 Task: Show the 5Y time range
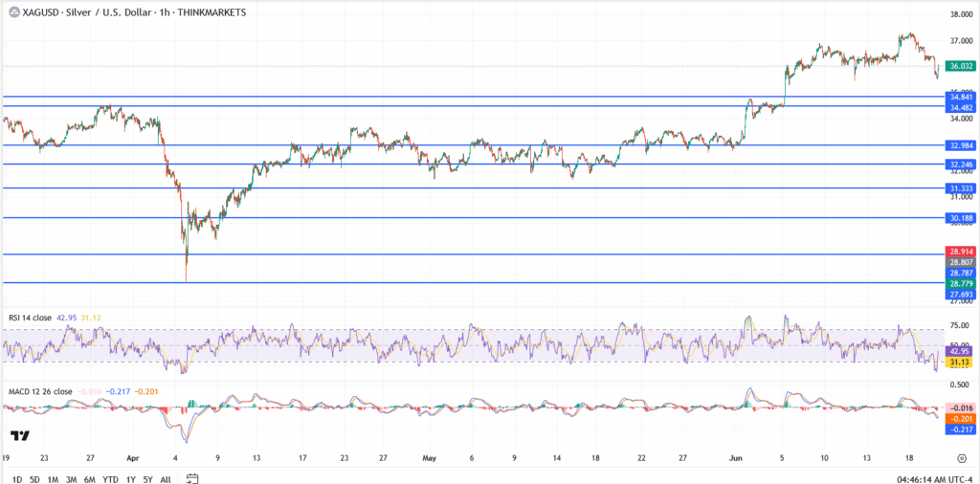148,478
